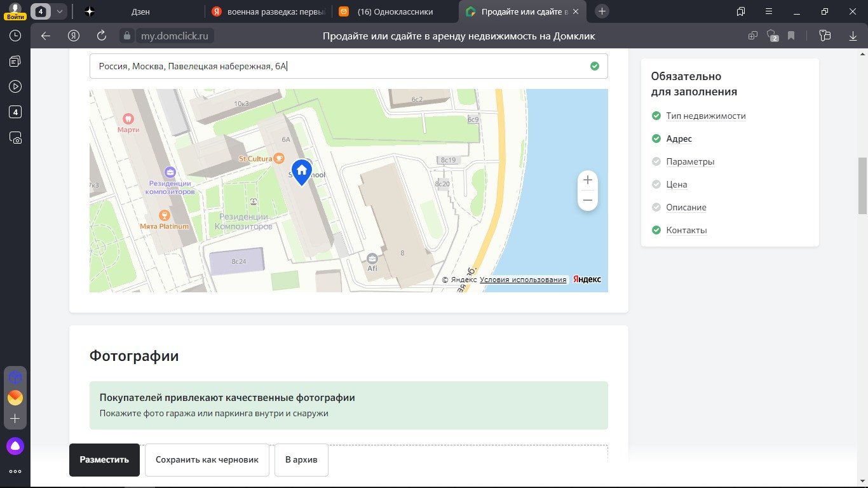Click the В архив button
Image resolution: width=868 pixels, height=488 pixels.
tap(301, 460)
